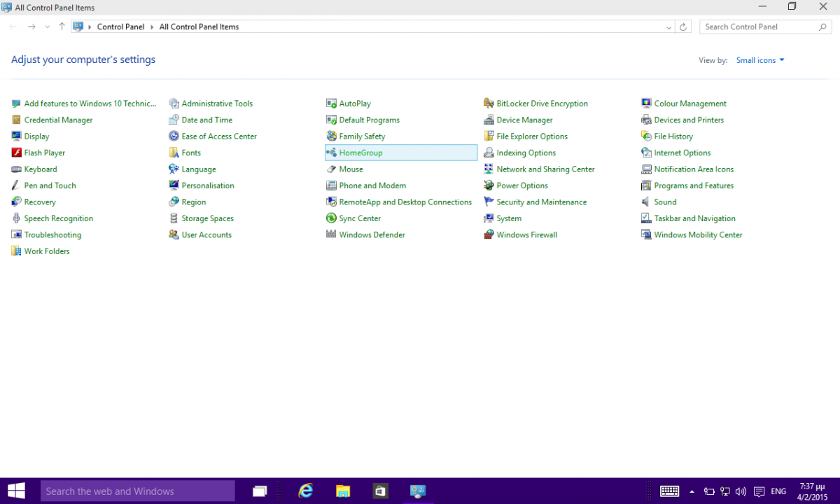This screenshot has height=504, width=840.
Task: Click the Keyboard icon
Action: pyautogui.click(x=16, y=169)
